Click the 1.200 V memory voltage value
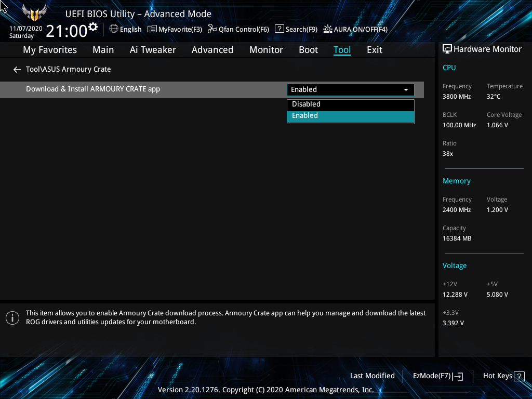The image size is (532, 399). tap(497, 210)
